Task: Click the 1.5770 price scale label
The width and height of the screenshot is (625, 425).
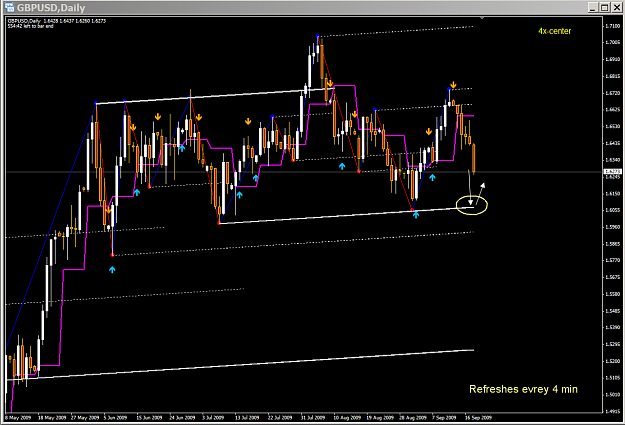Action: 613,260
